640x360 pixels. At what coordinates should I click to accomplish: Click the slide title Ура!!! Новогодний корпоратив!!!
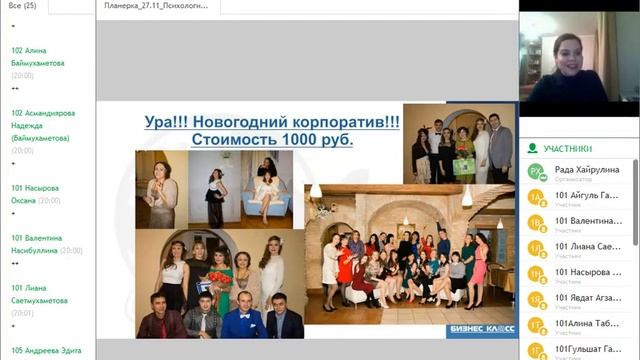pos(272,122)
